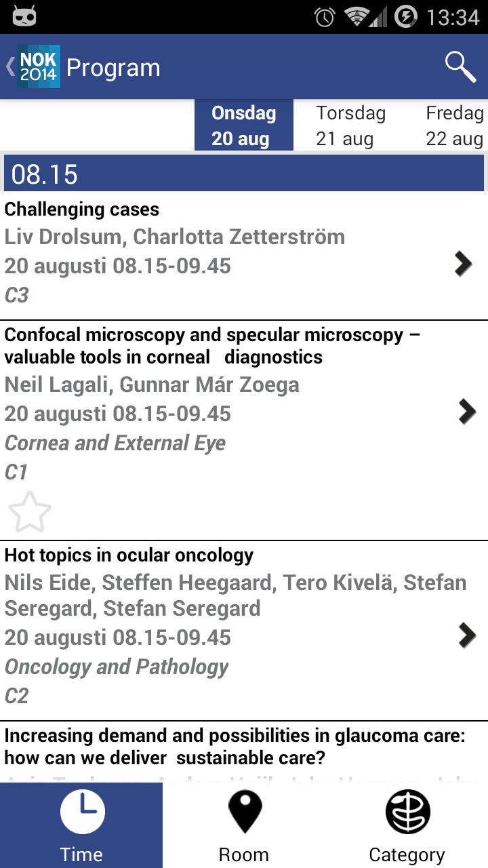Open the search magnifier icon
Screen dimensions: 488x868
tap(460, 67)
